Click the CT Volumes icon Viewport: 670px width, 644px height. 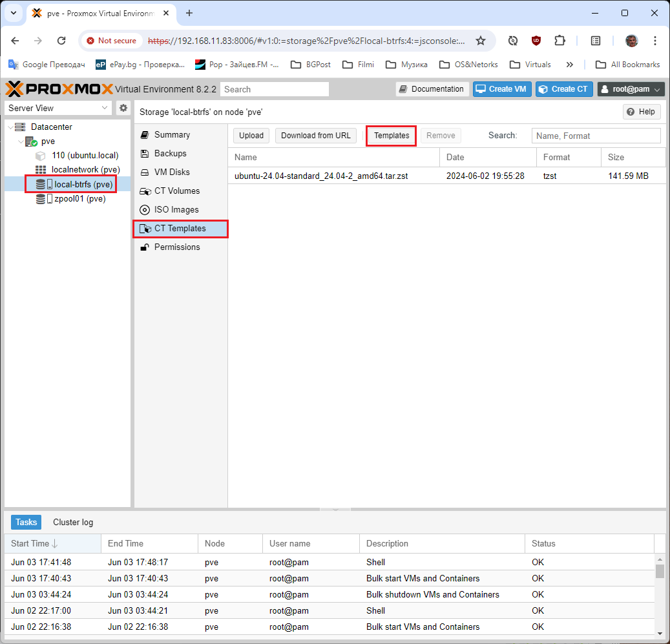[145, 191]
